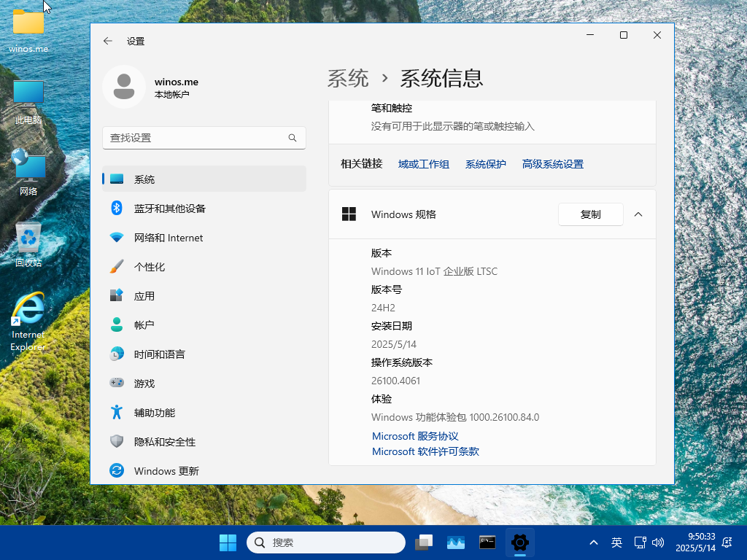The height and width of the screenshot is (560, 747).
Task: Open the volume speaker tray icon
Action: 658,542
